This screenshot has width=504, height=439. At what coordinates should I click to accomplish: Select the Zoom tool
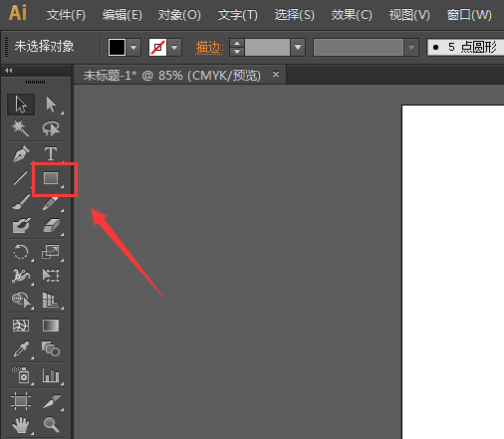[x=51, y=425]
